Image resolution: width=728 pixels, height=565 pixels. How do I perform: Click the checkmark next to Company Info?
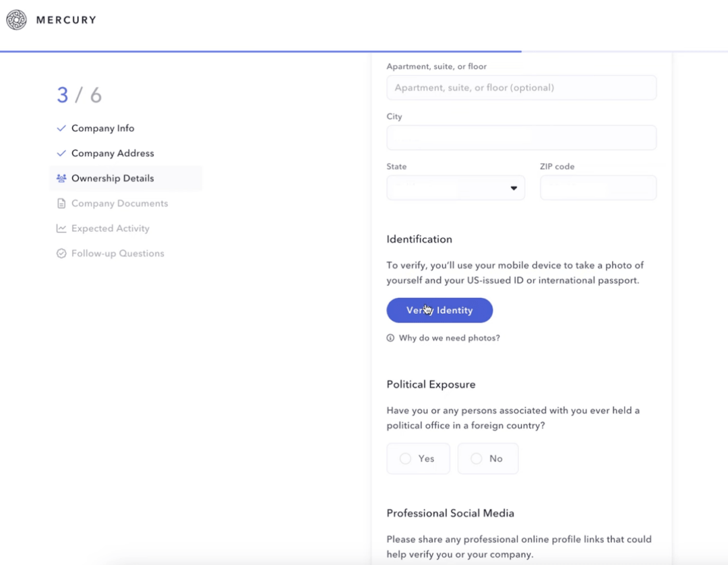tap(61, 127)
